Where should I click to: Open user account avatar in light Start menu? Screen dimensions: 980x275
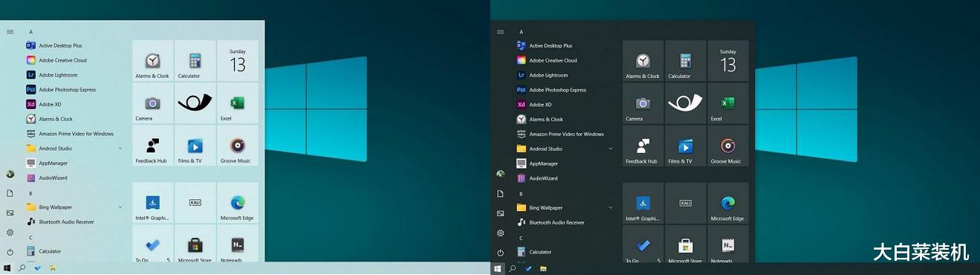click(x=10, y=174)
